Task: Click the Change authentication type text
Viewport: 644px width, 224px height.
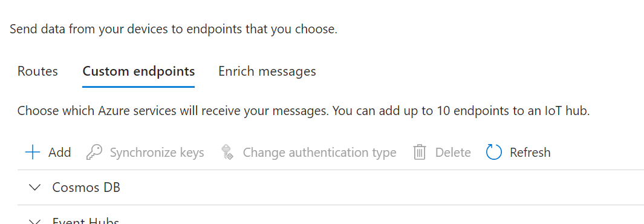Action: 319,153
